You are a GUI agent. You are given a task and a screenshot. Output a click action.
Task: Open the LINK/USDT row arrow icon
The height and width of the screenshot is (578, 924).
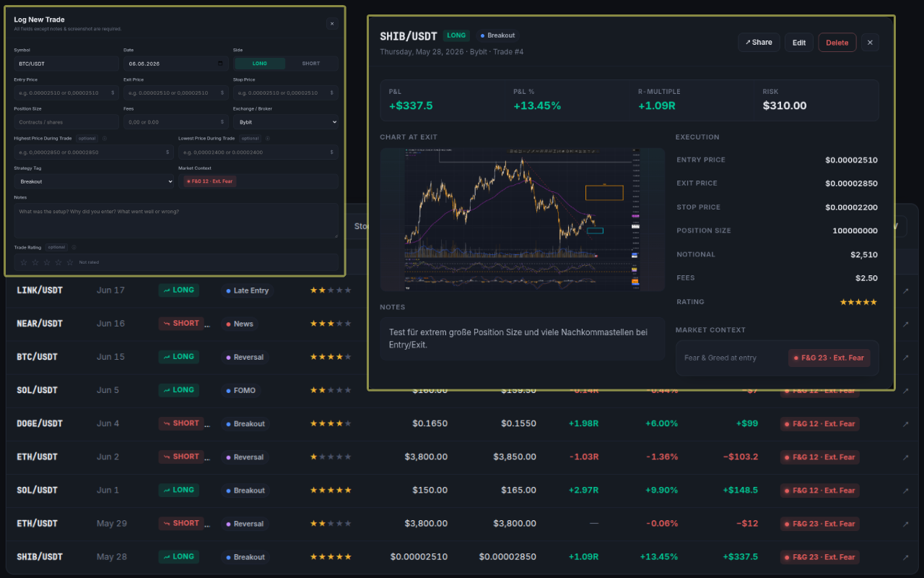coord(905,291)
